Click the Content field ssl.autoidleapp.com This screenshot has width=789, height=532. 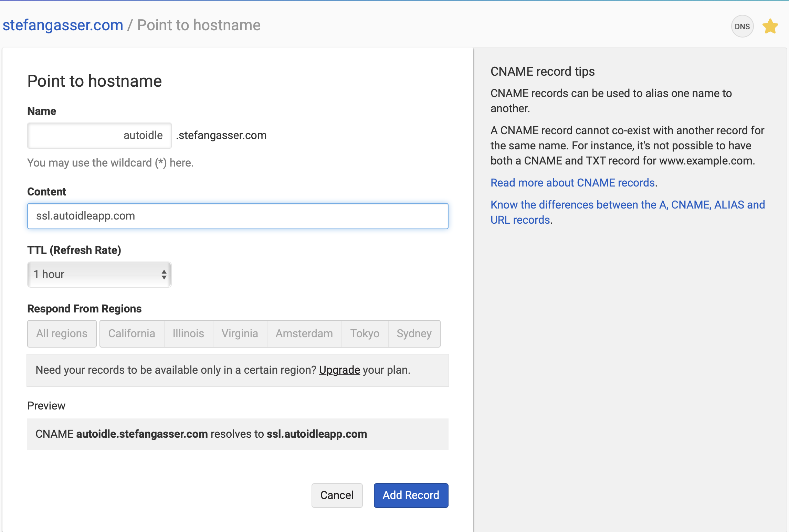point(238,216)
